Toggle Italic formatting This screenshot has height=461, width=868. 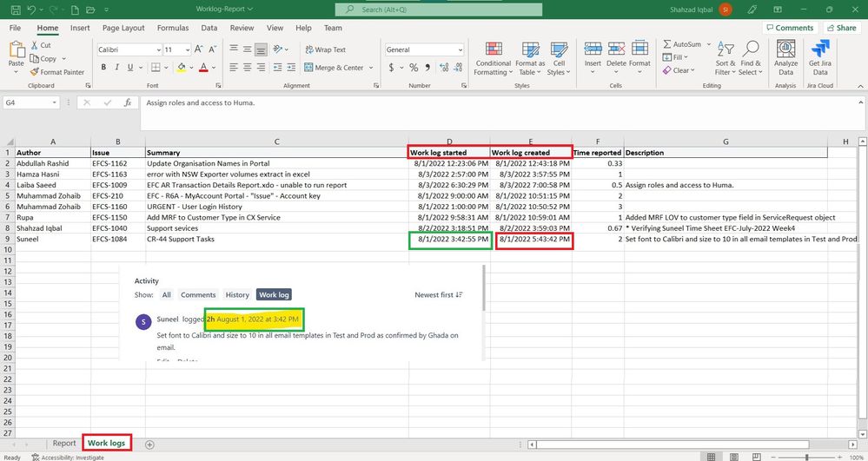(116, 68)
